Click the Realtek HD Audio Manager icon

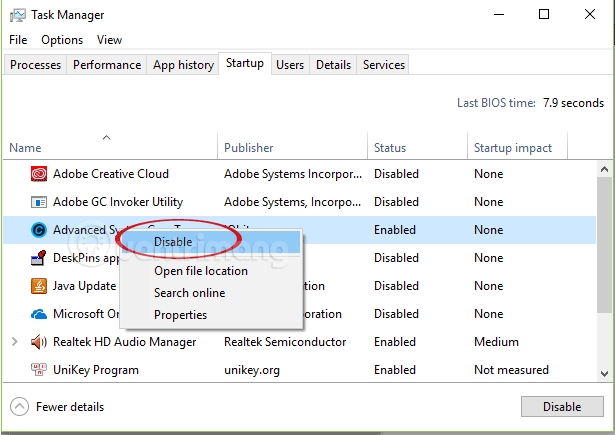pyautogui.click(x=39, y=342)
